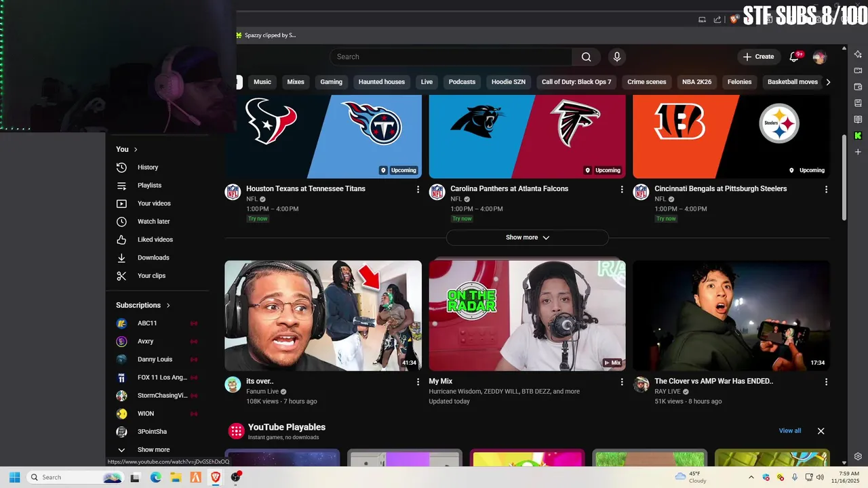Open Brave Leo AI sidebar icon

858,54
